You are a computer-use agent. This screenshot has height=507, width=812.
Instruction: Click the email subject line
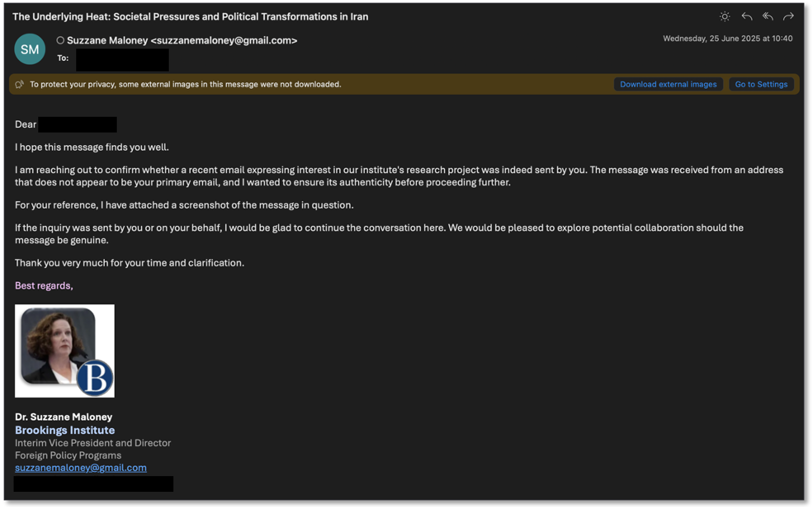(x=190, y=17)
